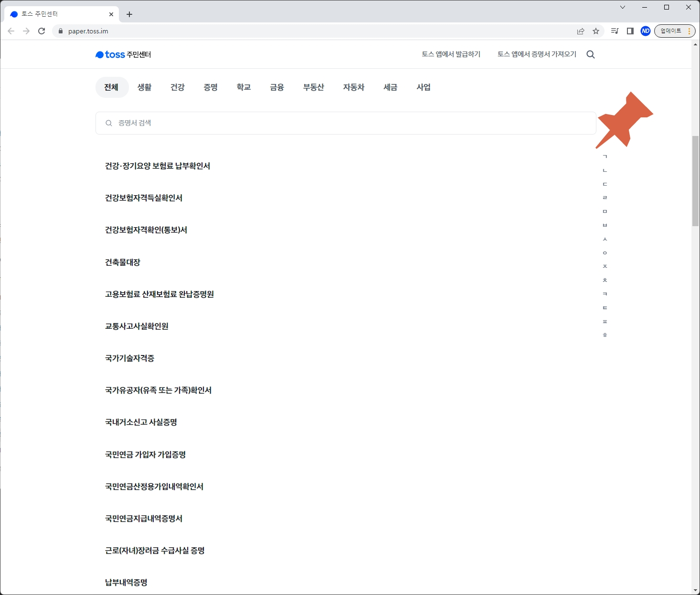
Task: Toggle the browser side panel icon
Action: [630, 31]
